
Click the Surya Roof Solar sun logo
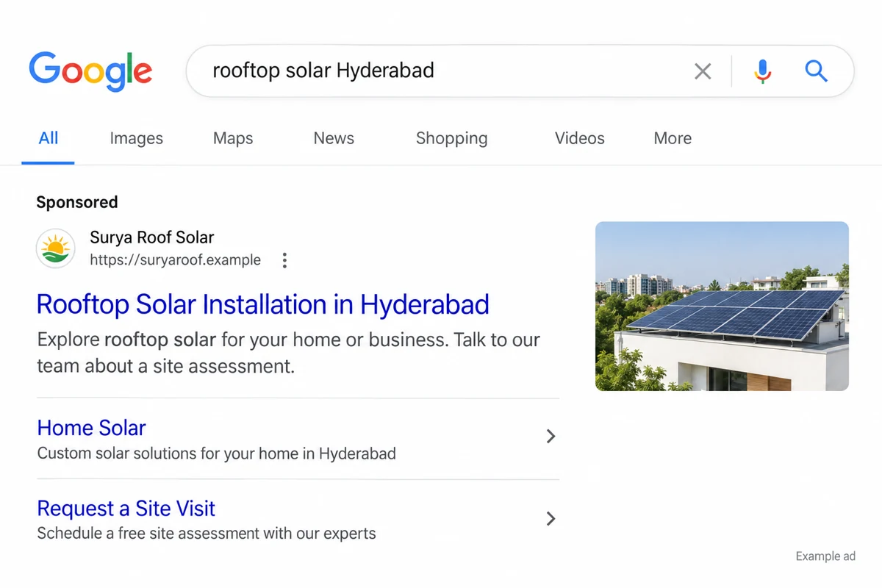coord(55,248)
